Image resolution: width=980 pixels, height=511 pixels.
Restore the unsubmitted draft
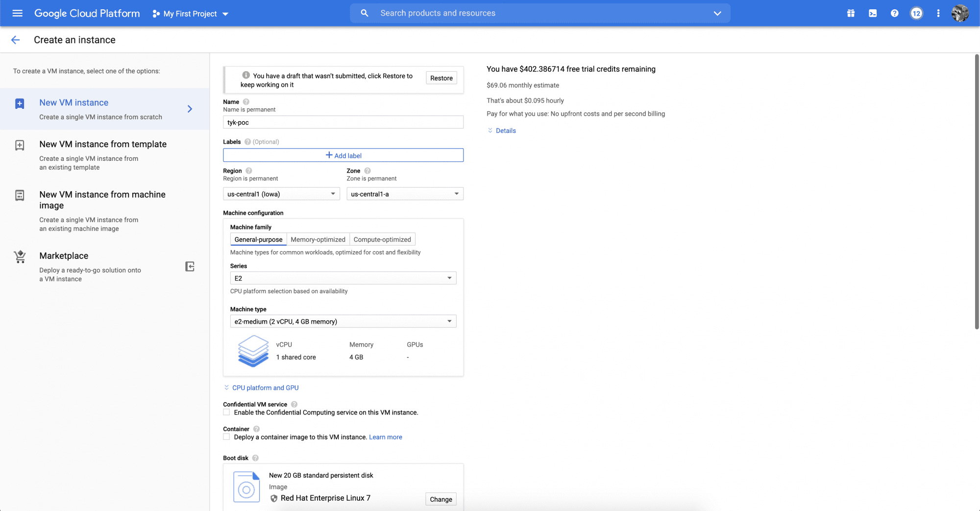(441, 77)
